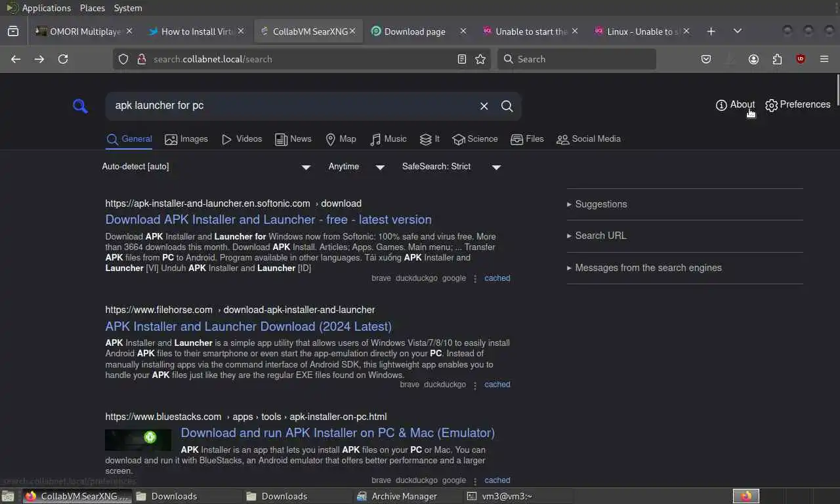
Task: Click the show desktop icon in taskbar
Action: coord(9,496)
